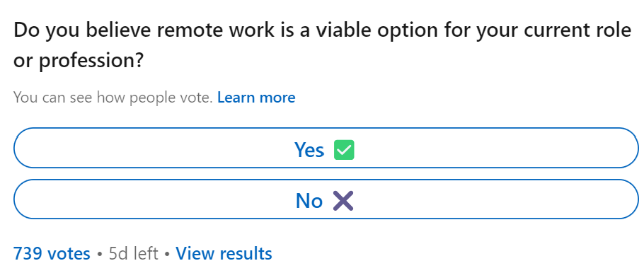The width and height of the screenshot is (644, 273).
Task: Choose the poll option with cross mark
Action: click(x=326, y=199)
